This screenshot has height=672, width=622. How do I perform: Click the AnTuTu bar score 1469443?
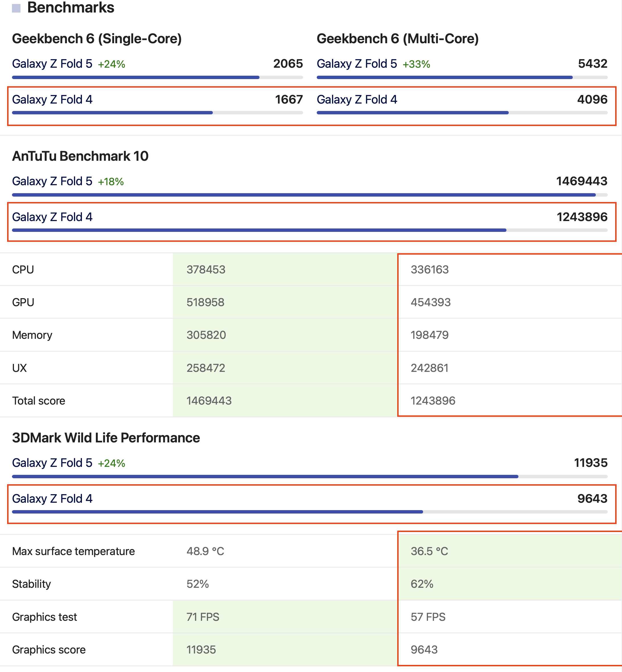(582, 181)
